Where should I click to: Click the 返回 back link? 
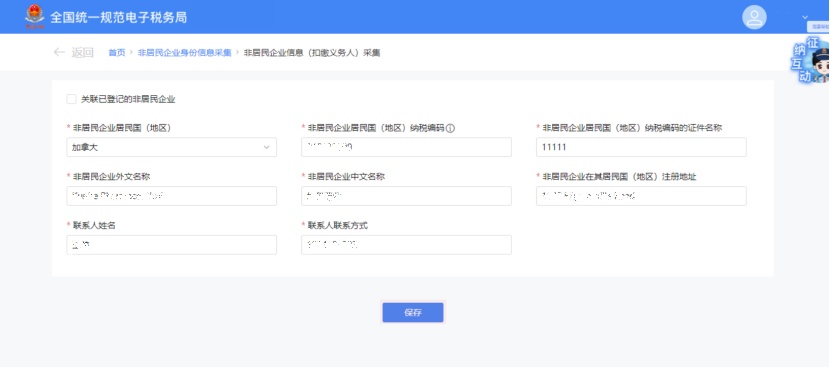click(83, 52)
